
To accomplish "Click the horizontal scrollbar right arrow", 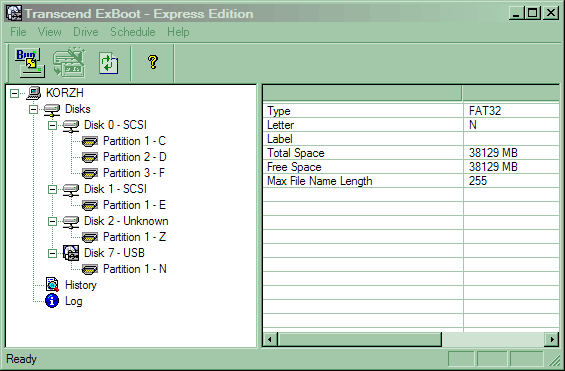I will [x=552, y=339].
